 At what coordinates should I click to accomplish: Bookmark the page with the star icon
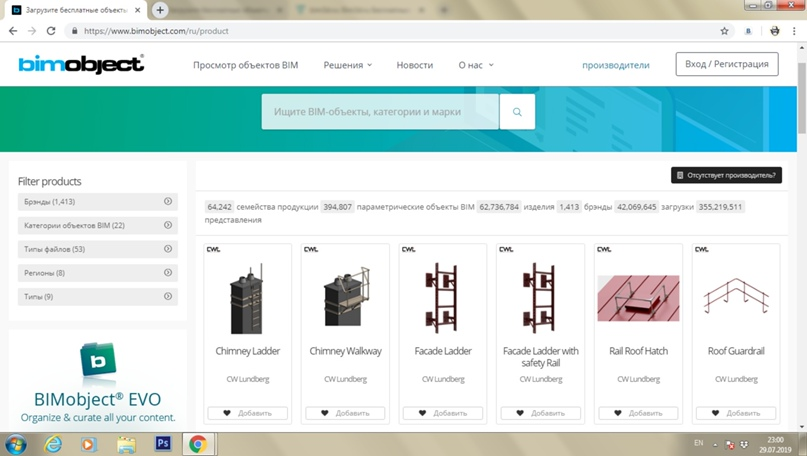coord(724,31)
